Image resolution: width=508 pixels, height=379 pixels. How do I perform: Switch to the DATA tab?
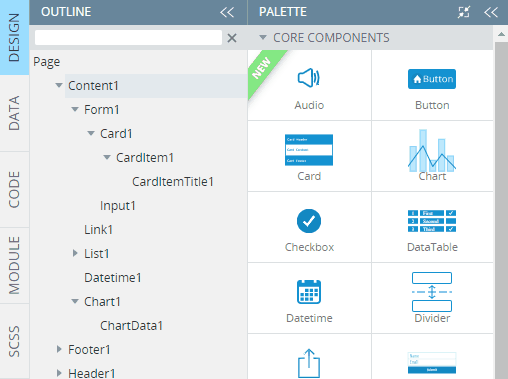(14, 113)
